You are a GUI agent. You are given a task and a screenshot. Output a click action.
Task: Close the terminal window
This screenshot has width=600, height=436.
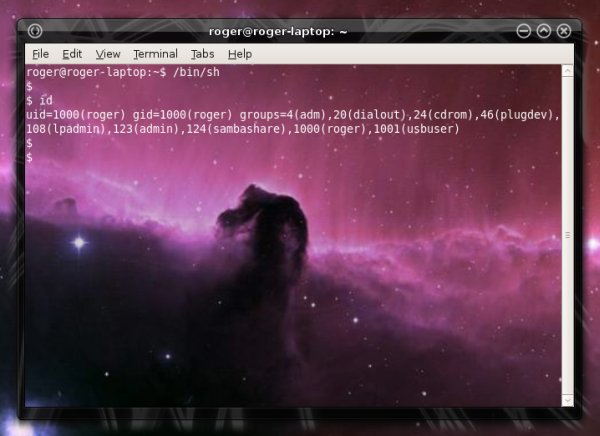pyautogui.click(x=564, y=31)
